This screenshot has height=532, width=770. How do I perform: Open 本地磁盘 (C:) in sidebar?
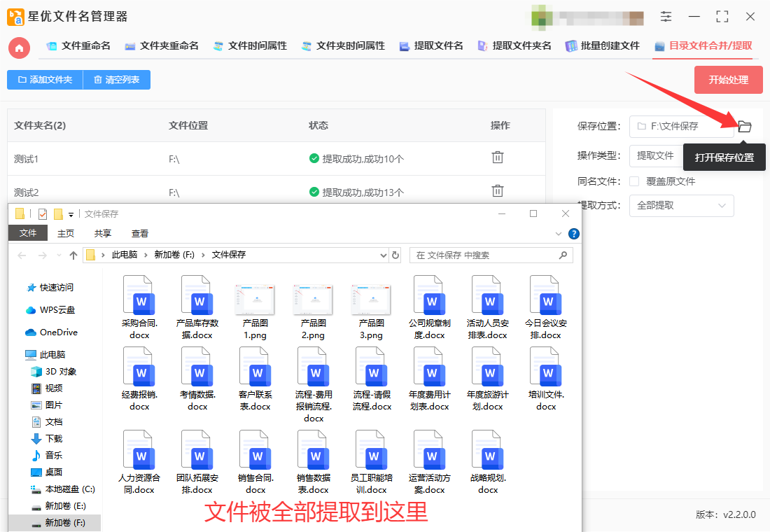click(63, 489)
